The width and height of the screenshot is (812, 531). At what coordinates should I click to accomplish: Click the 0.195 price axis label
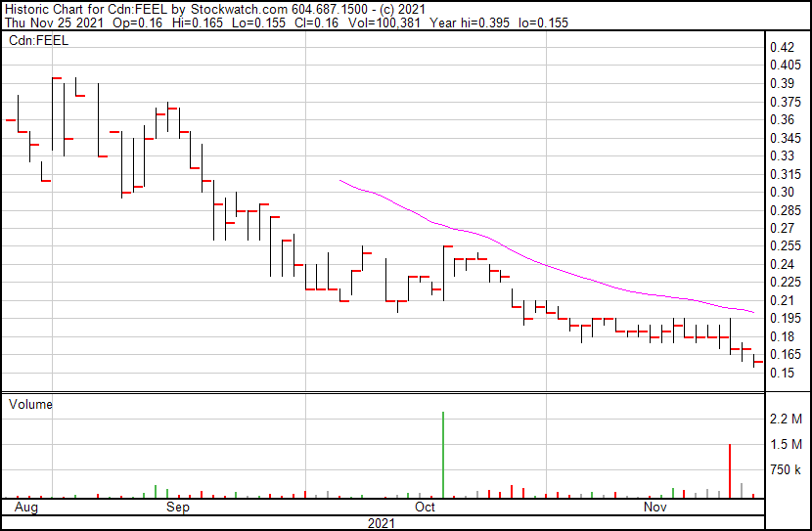pos(786,318)
